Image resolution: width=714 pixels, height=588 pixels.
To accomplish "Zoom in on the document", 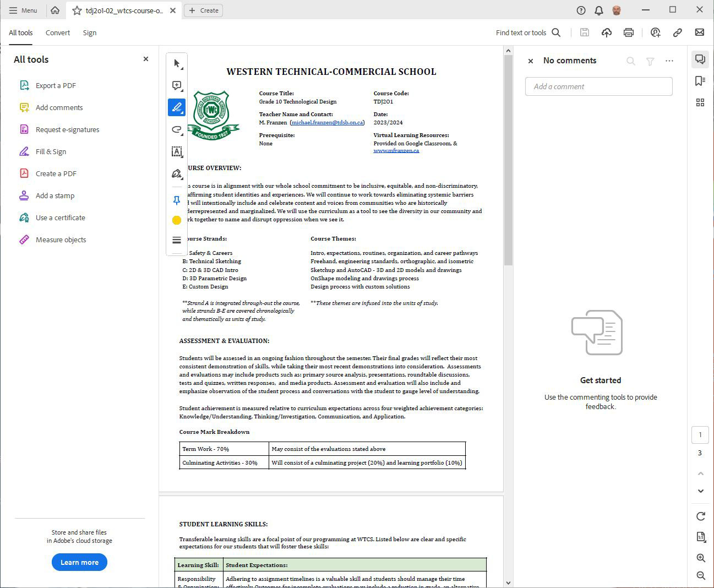I will click(x=700, y=558).
